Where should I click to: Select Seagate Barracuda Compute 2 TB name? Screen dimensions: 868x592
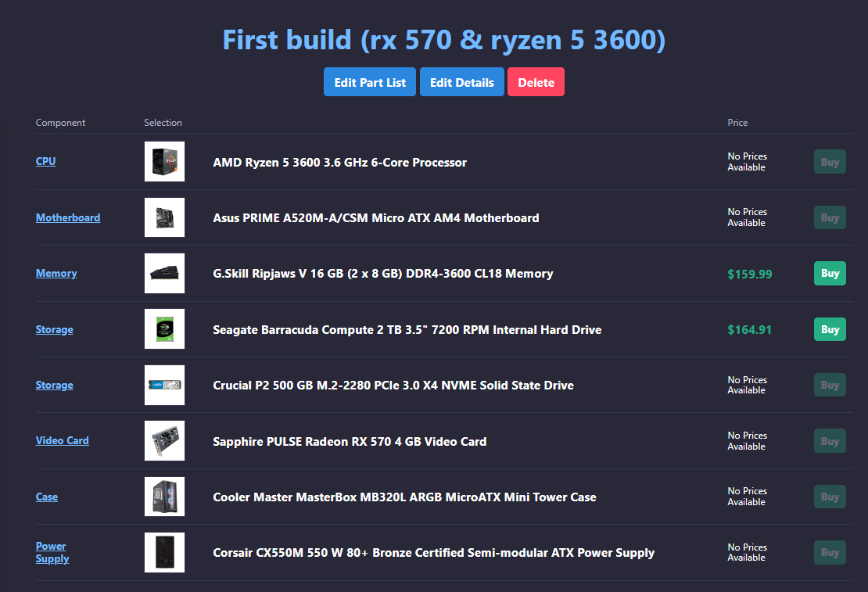[x=407, y=329]
